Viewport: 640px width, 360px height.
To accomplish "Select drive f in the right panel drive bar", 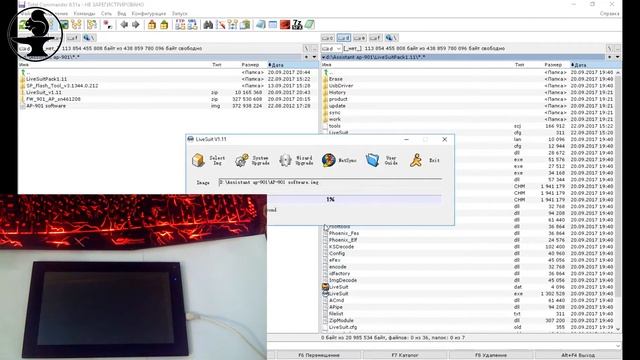I will coord(376,38).
